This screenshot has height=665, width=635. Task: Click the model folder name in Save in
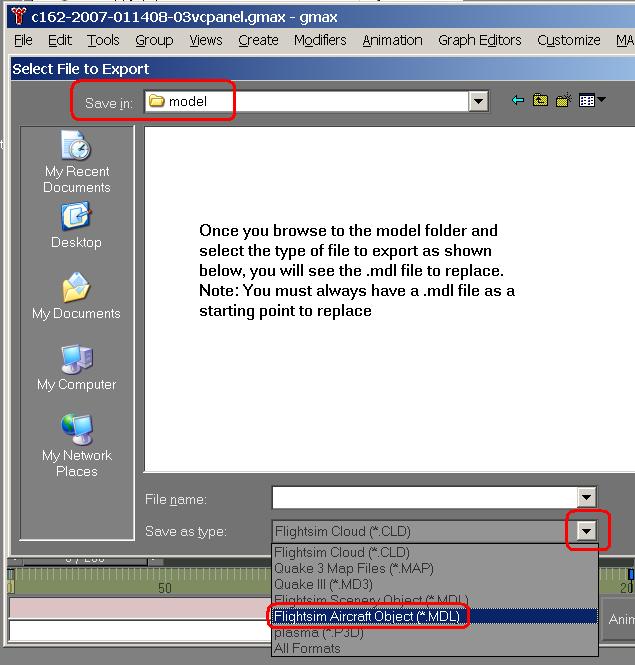click(187, 101)
